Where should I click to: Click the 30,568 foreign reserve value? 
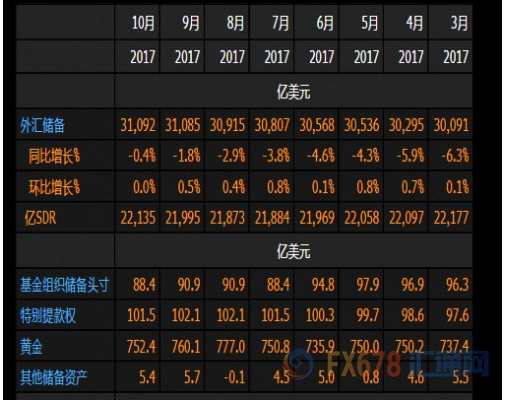coord(317,125)
